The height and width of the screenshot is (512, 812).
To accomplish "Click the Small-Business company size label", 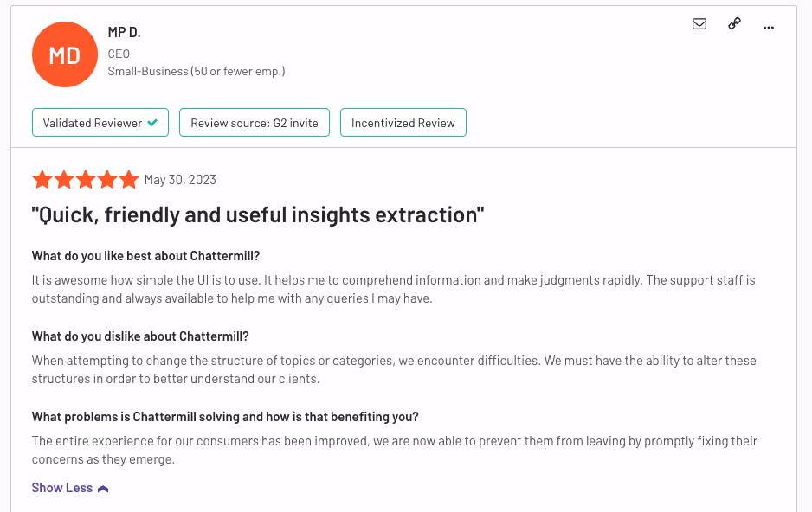I will coord(197,72).
